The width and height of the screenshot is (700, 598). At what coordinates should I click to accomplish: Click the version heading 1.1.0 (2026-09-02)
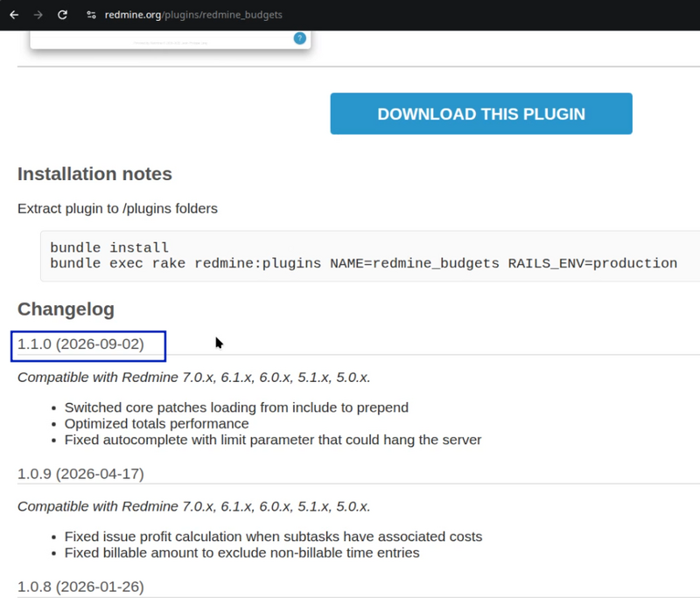tap(80, 344)
